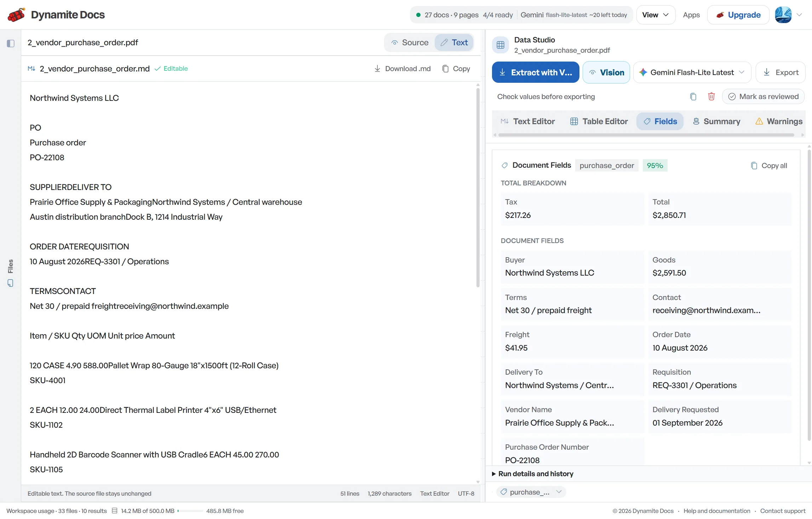Click the Upgrade button

pos(738,15)
